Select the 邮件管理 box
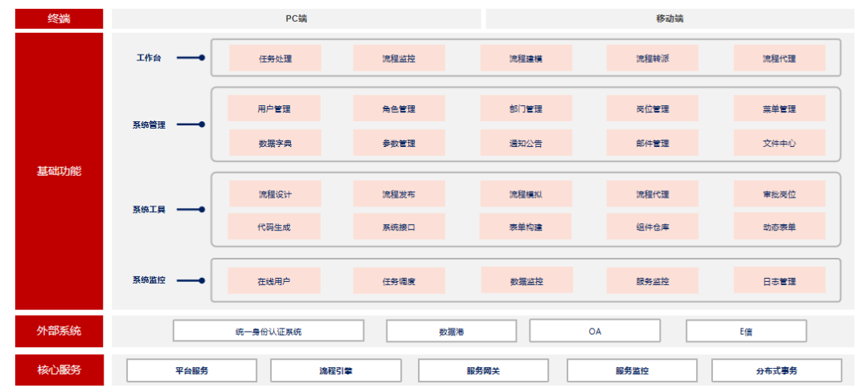 (x=653, y=143)
